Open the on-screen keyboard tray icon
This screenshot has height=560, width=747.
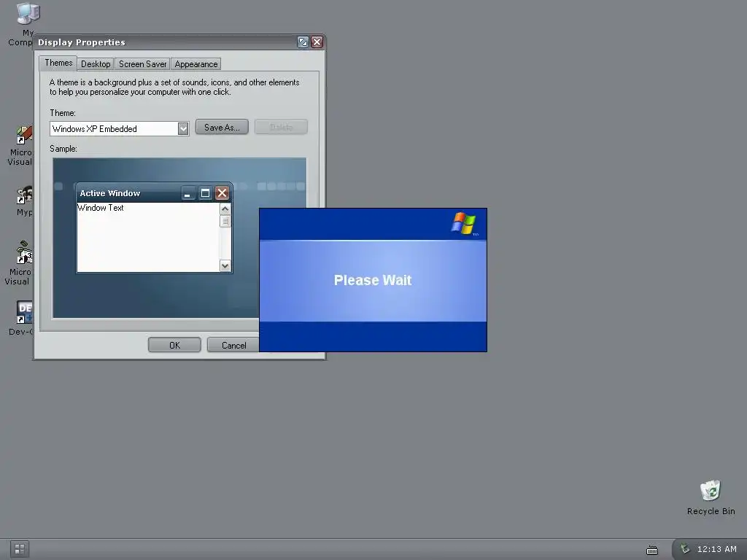click(x=651, y=550)
